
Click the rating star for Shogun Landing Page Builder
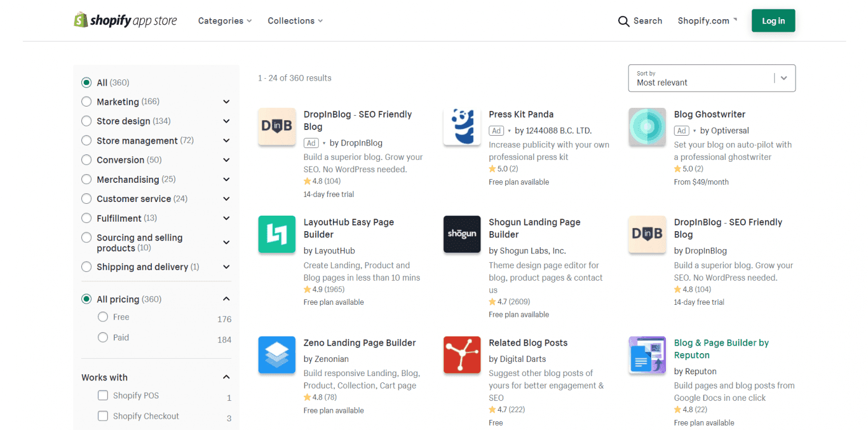(492, 302)
